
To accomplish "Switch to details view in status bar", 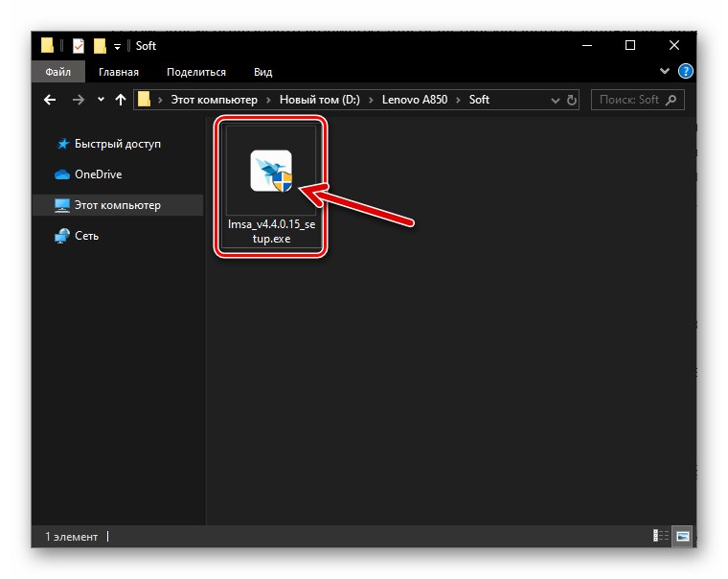I will point(661,536).
